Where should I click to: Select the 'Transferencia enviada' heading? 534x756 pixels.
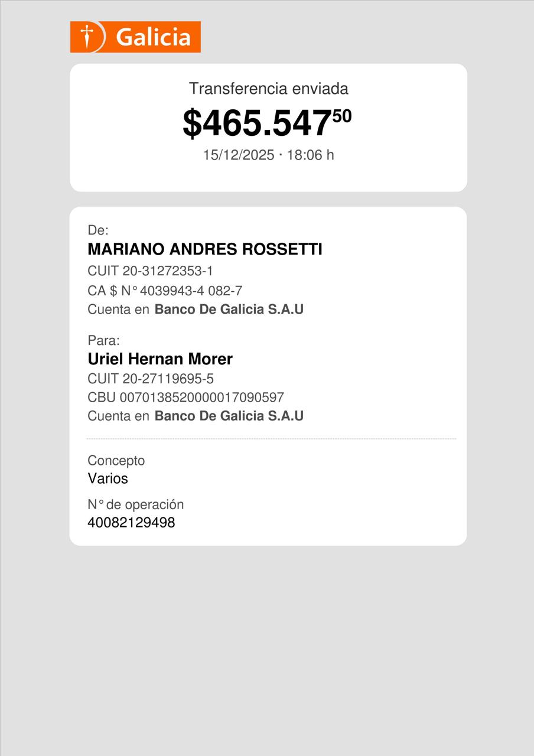(268, 89)
